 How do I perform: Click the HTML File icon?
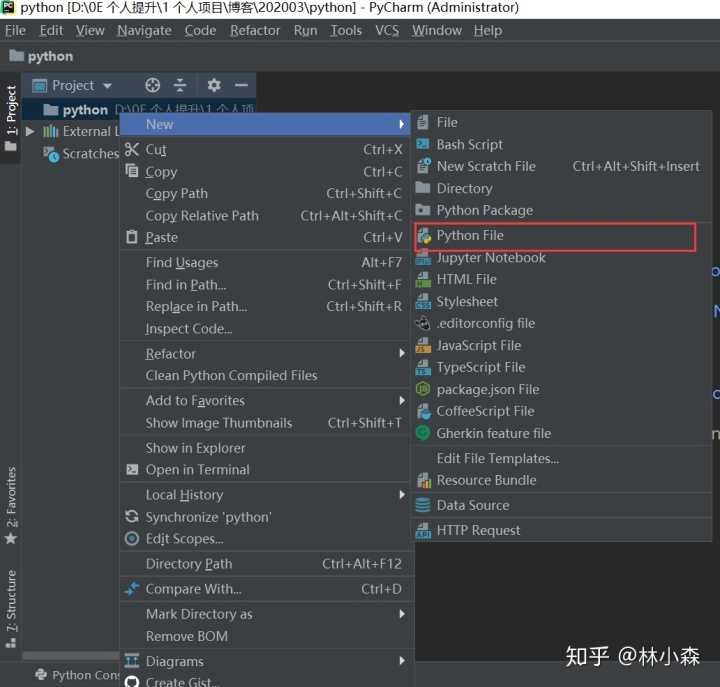[423, 279]
